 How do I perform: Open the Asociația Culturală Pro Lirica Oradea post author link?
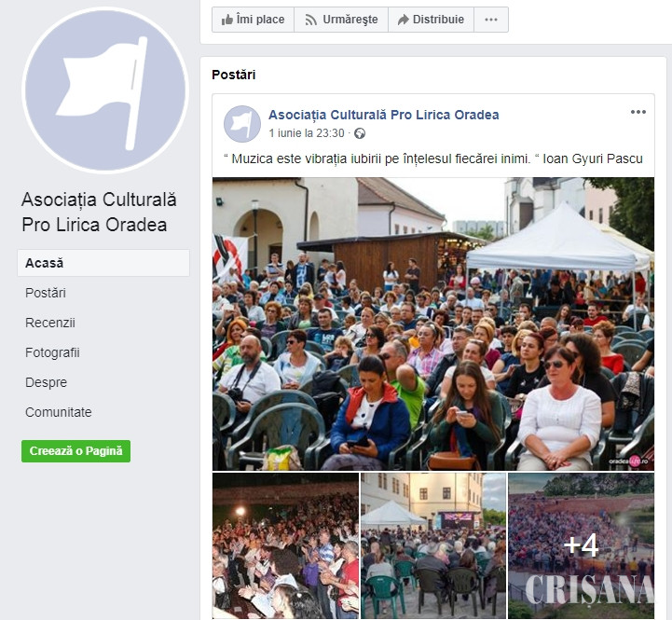click(384, 115)
